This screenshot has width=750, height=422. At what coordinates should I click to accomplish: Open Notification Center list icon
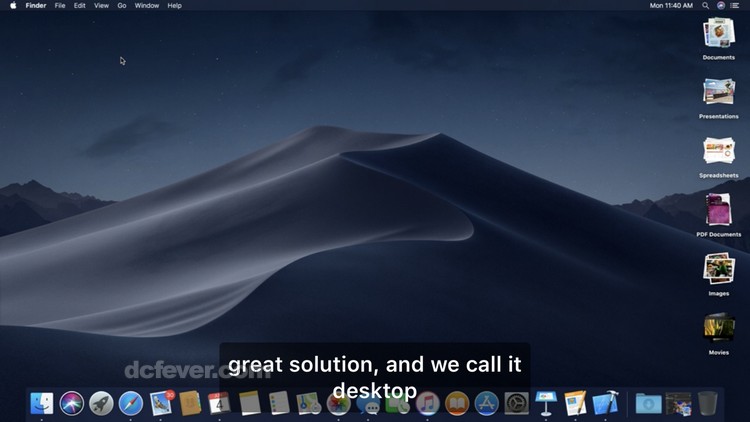pos(735,6)
